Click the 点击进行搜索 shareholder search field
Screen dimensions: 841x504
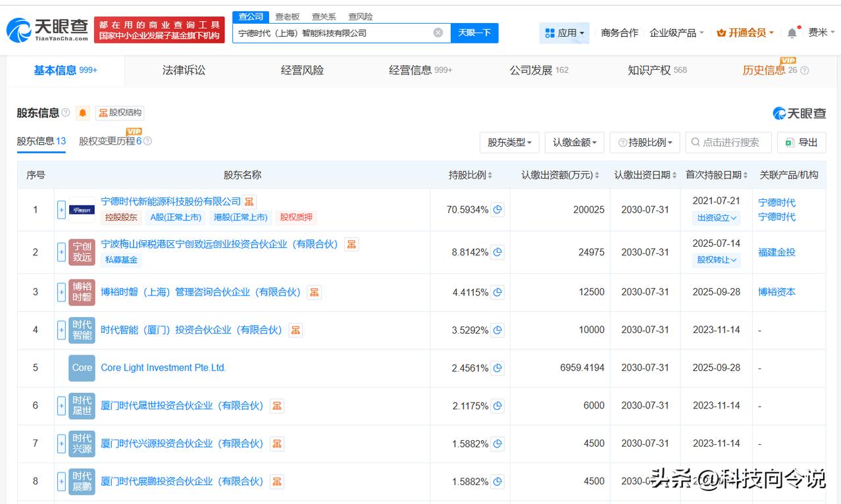pos(728,142)
